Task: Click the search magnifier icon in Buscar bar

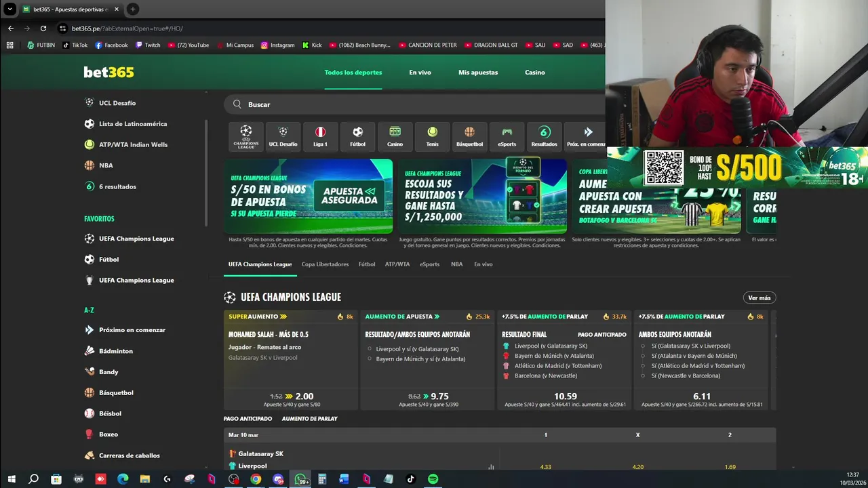Action: pyautogui.click(x=237, y=104)
